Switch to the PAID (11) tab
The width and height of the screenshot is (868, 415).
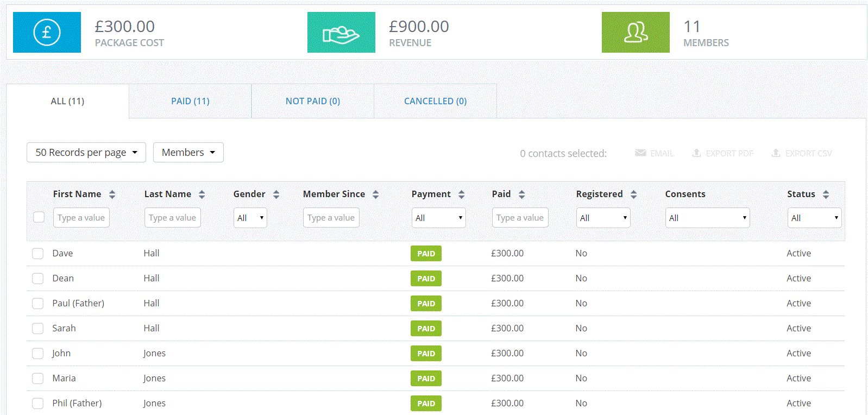pyautogui.click(x=190, y=102)
